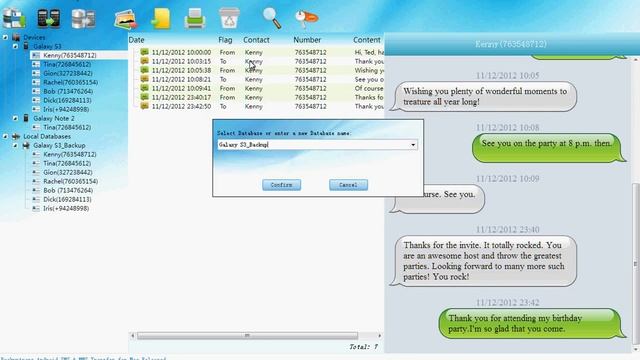Click the Cancel button in dialog
640x360 pixels.
pyautogui.click(x=348, y=185)
